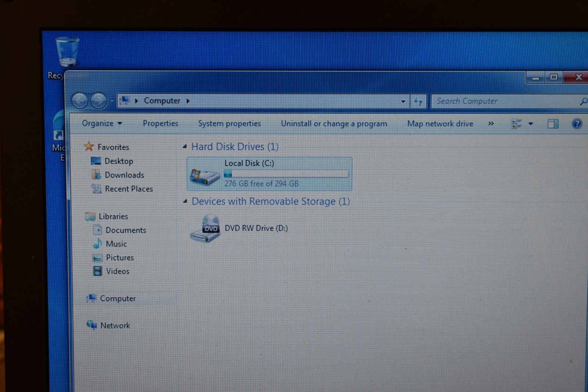Click the 'Hard Disk Drives (1)' heading

pyautogui.click(x=235, y=147)
